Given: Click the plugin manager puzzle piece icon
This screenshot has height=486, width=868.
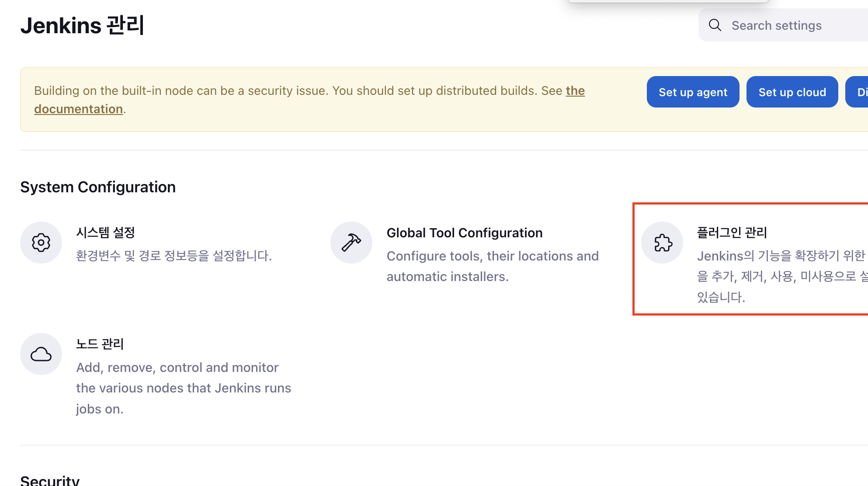Looking at the screenshot, I should (662, 243).
